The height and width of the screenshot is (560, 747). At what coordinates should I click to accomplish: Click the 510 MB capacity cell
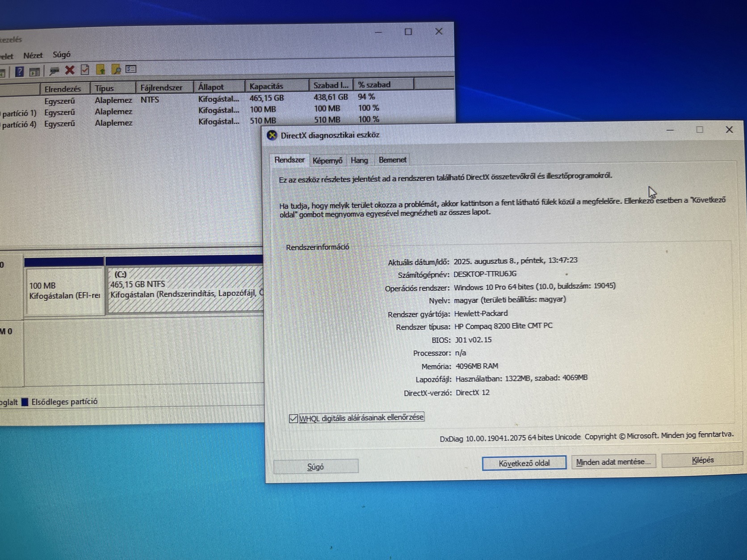pyautogui.click(x=263, y=121)
